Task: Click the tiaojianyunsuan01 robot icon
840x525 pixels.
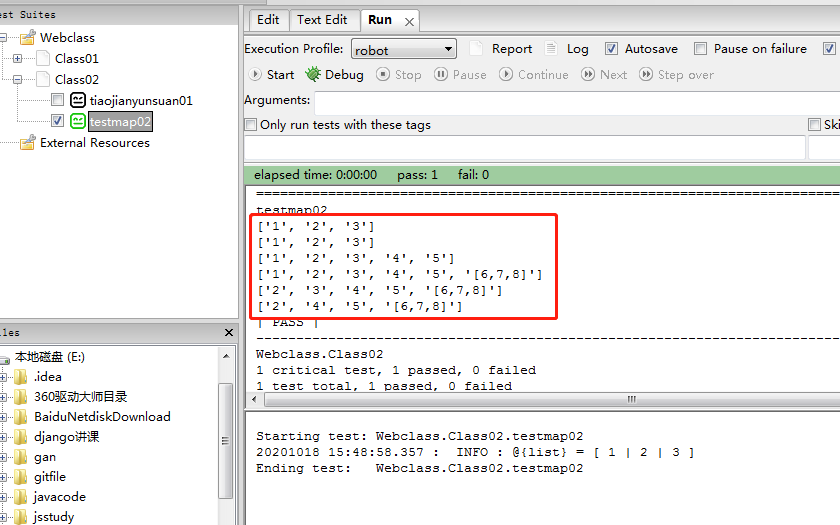Action: (78, 100)
